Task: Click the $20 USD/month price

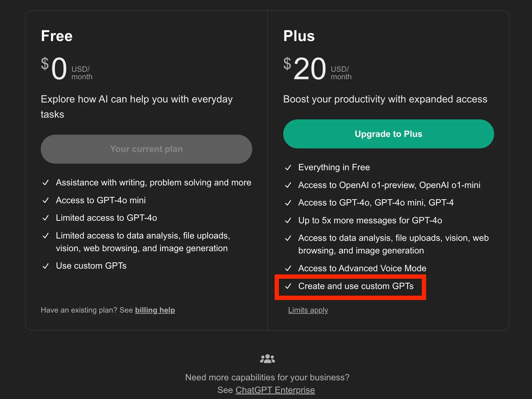Action: click(x=317, y=69)
